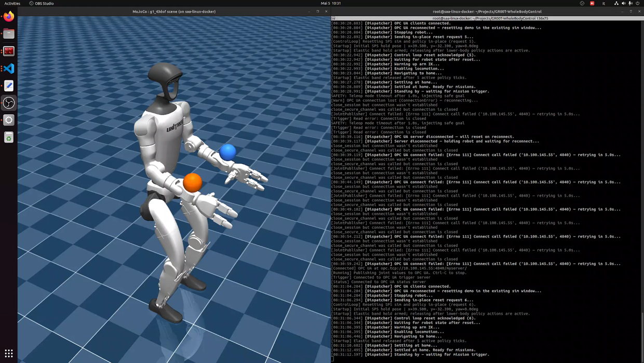Click '[Connected] OPC UA at opc.tcp' line

[399, 268]
